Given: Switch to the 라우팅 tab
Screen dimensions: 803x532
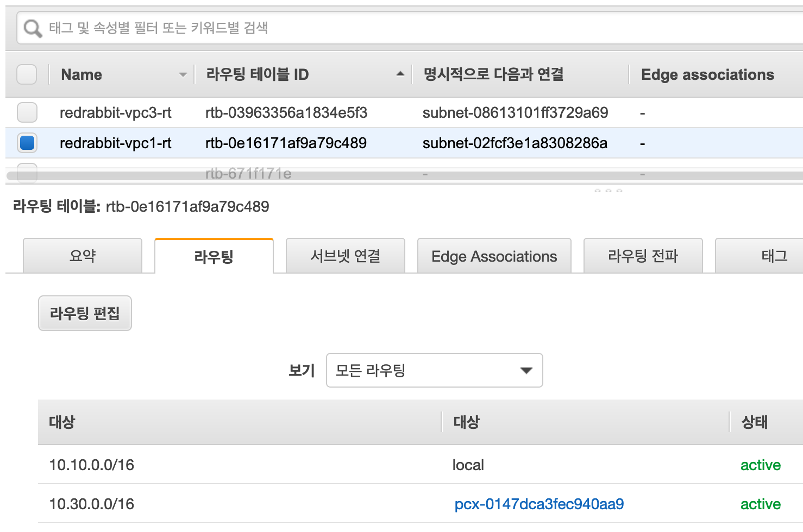Looking at the screenshot, I should (x=214, y=256).
